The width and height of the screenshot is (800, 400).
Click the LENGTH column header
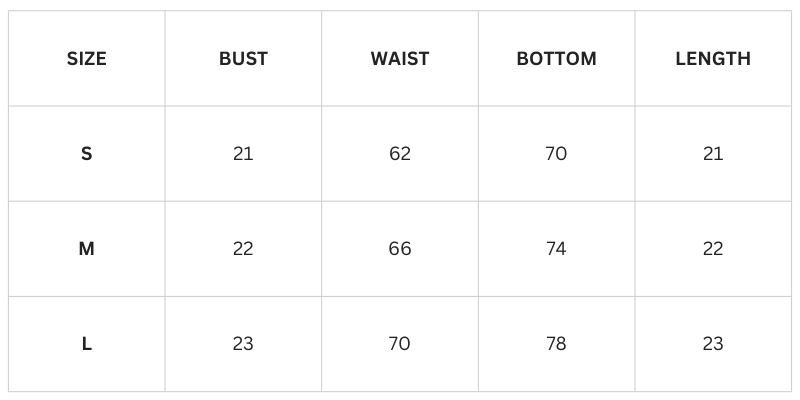(x=713, y=59)
